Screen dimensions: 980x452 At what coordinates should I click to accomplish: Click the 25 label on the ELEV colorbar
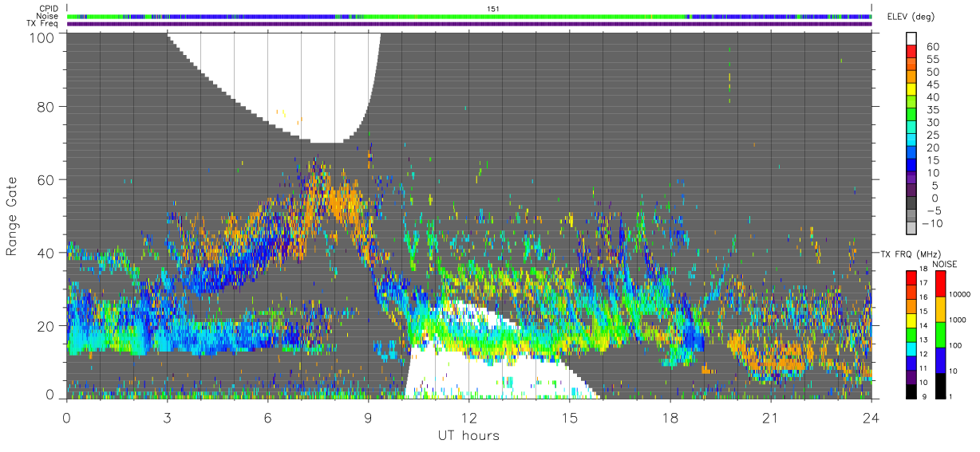(x=932, y=135)
